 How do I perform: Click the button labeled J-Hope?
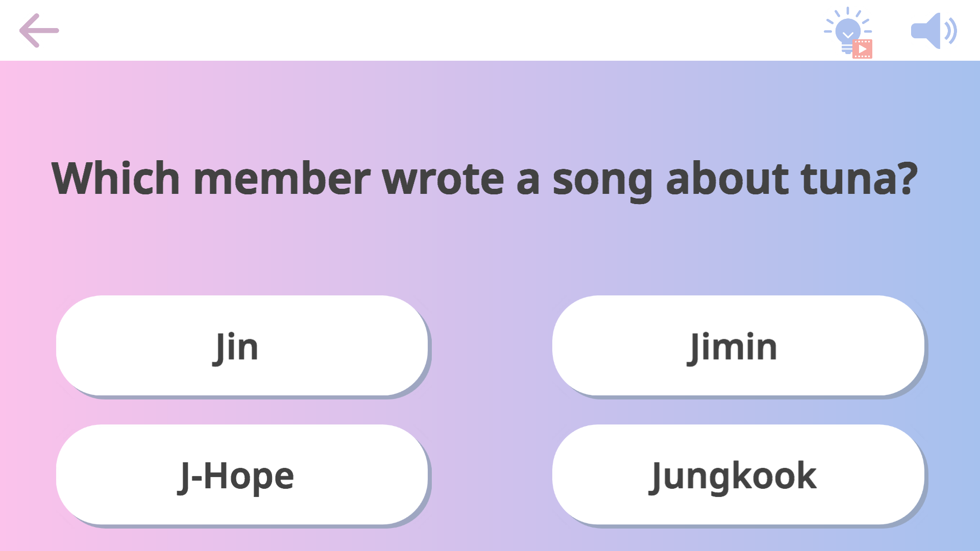pyautogui.click(x=242, y=474)
